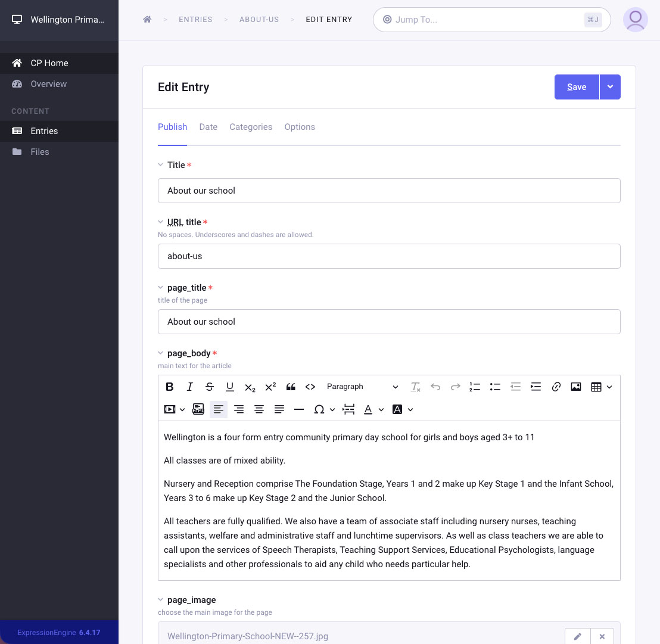Insert a numbered list
660x644 pixels.
pos(475,387)
